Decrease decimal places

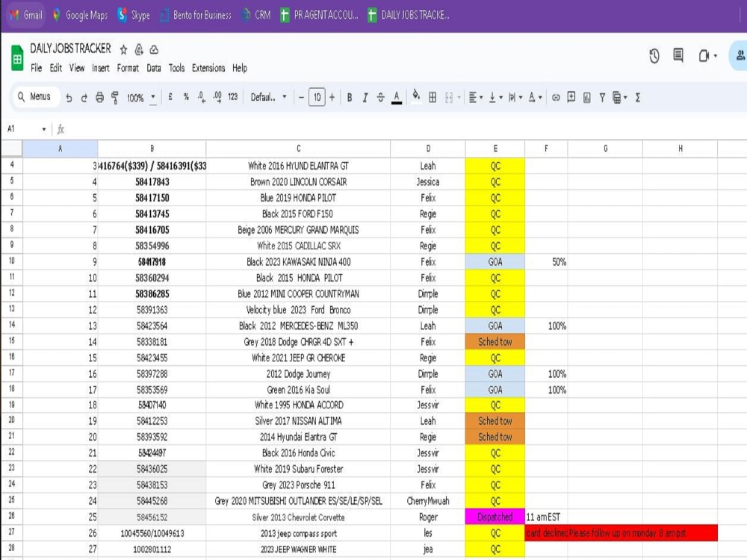coord(202,97)
